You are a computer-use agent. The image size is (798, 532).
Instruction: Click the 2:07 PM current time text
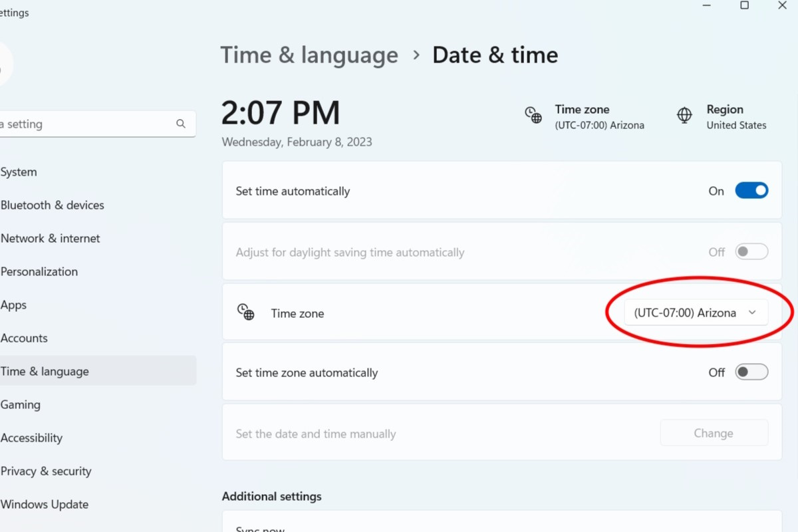281,113
